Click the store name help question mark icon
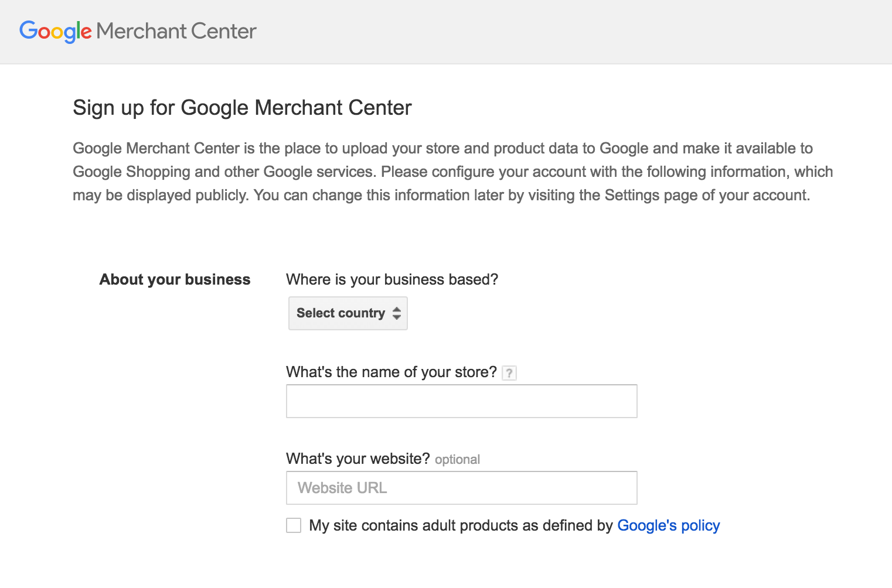 pos(509,373)
